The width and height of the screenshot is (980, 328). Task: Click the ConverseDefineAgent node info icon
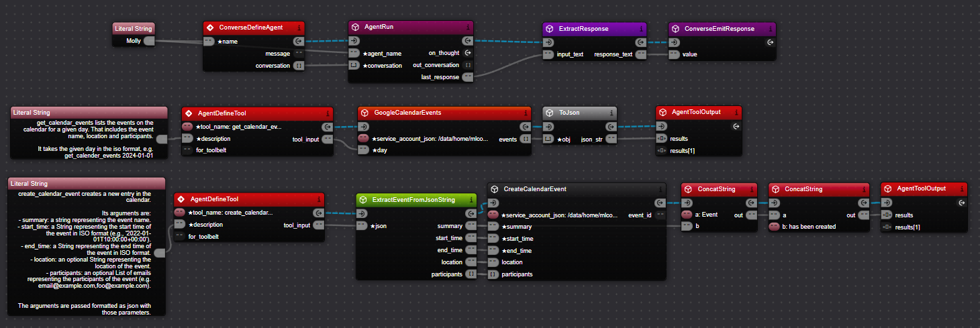299,28
